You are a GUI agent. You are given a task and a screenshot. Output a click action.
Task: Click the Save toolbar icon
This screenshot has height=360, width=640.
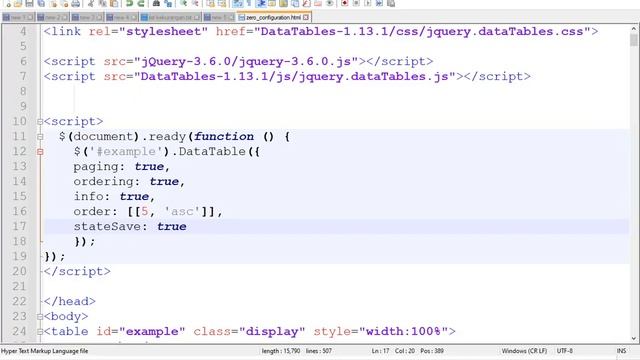click(29, 4)
